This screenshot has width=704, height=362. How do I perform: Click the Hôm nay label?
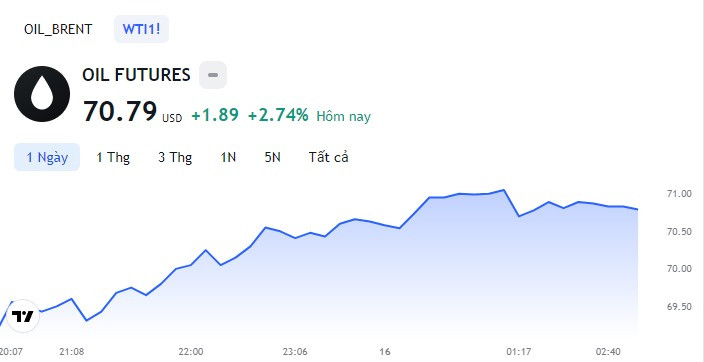pos(344,117)
